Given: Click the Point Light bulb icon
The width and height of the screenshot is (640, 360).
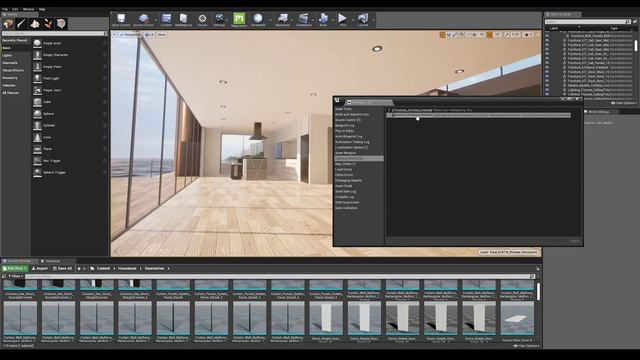Looking at the screenshot, I should pyautogui.click(x=38, y=78).
